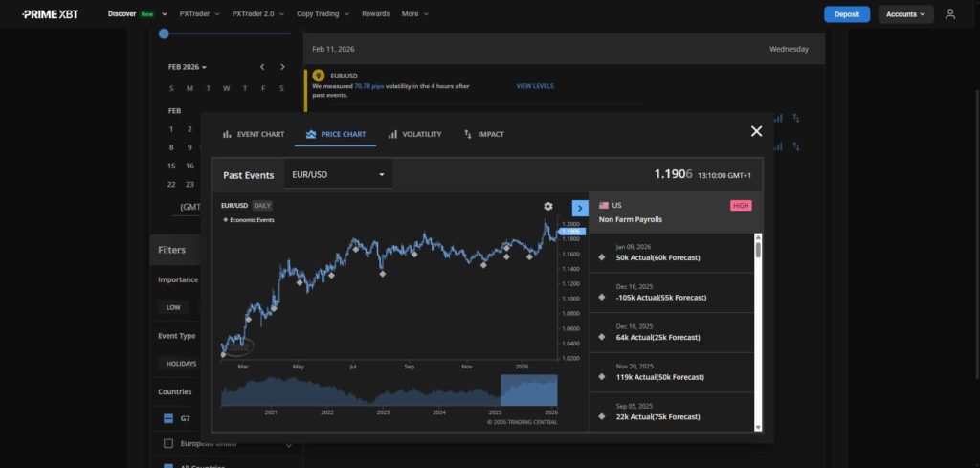Click diamond marker beside 64k Actual row

pyautogui.click(x=602, y=338)
